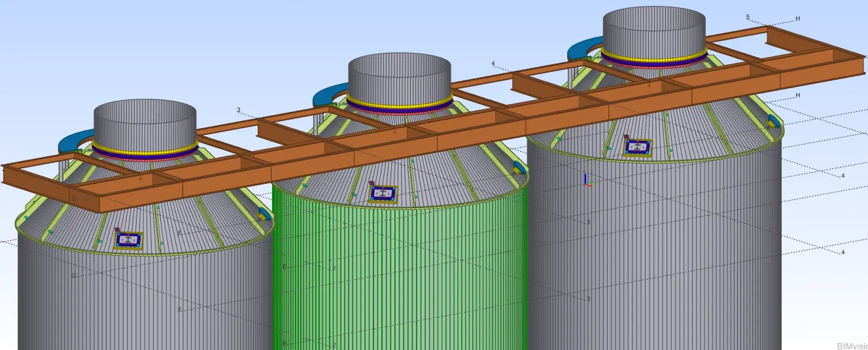
Task: Click grid label 5 at top right
Action: pyautogui.click(x=748, y=17)
